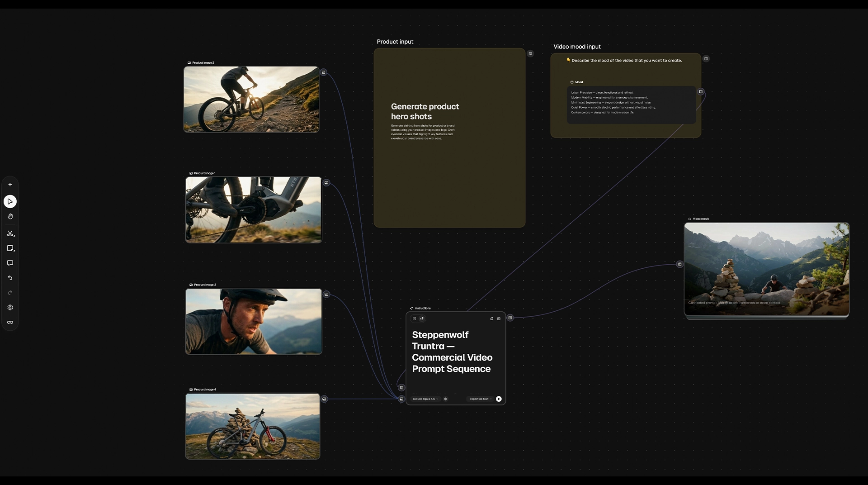This screenshot has height=485, width=868.
Task: Toggle Instructions node to text view
Action: pos(414,319)
